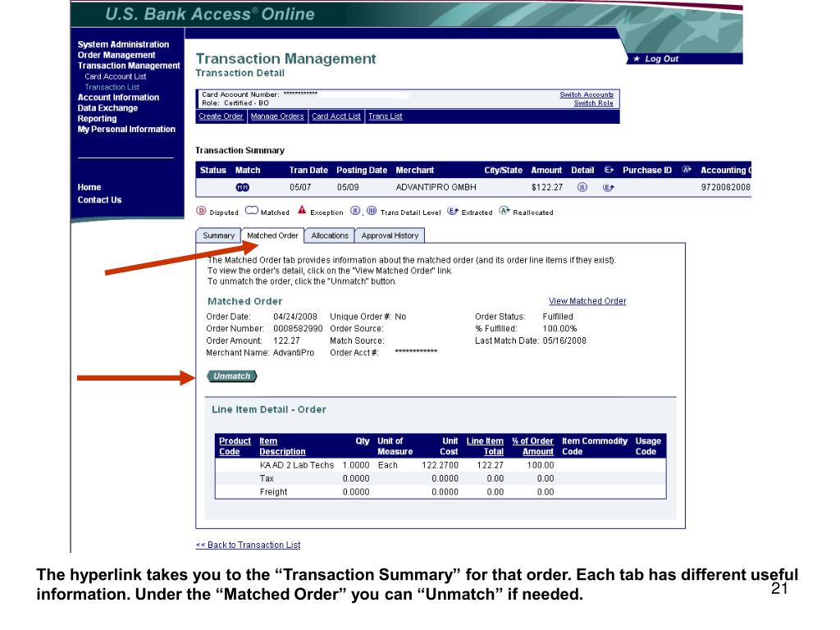
Task: Sort by % of Order Amount column
Action: (x=532, y=446)
